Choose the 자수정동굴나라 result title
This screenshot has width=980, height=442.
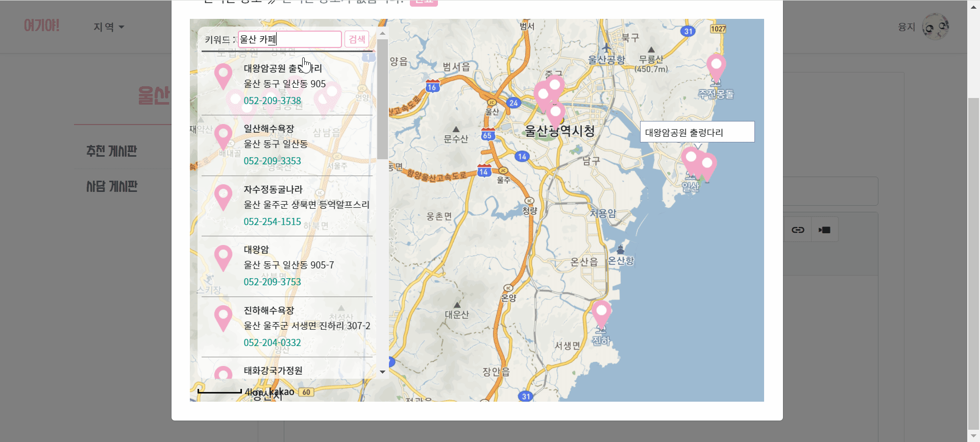point(273,189)
